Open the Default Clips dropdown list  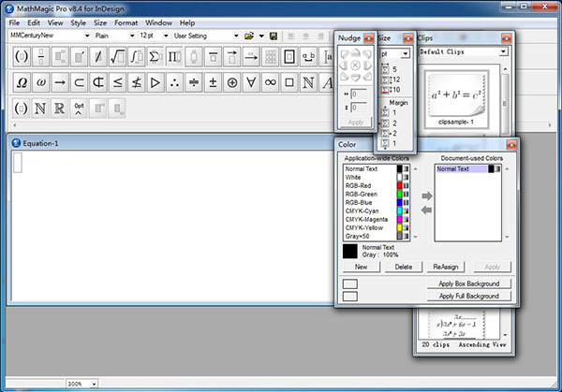pyautogui.click(x=503, y=51)
